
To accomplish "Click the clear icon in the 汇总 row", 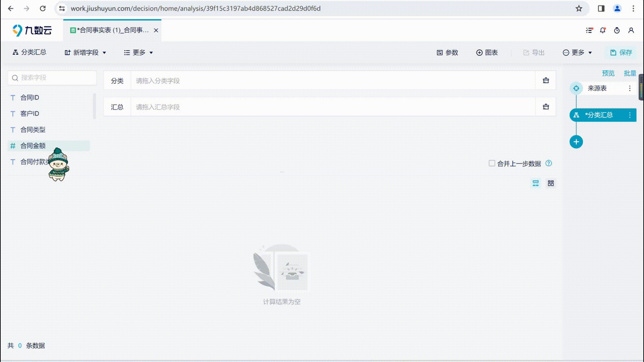I will click(546, 107).
